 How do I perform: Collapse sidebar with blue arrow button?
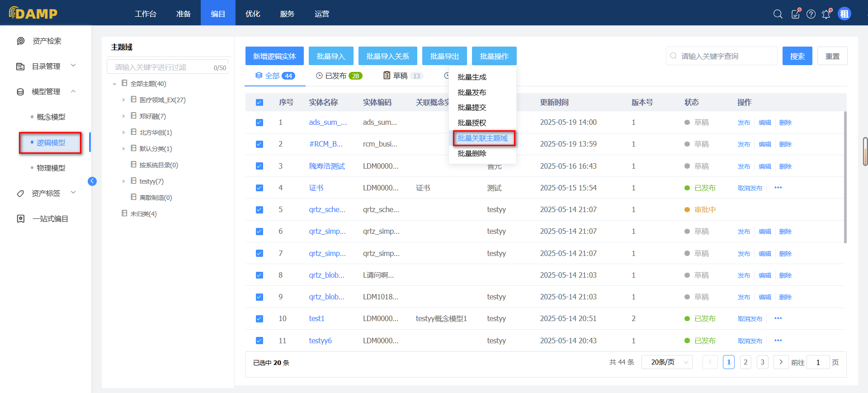[x=92, y=181]
